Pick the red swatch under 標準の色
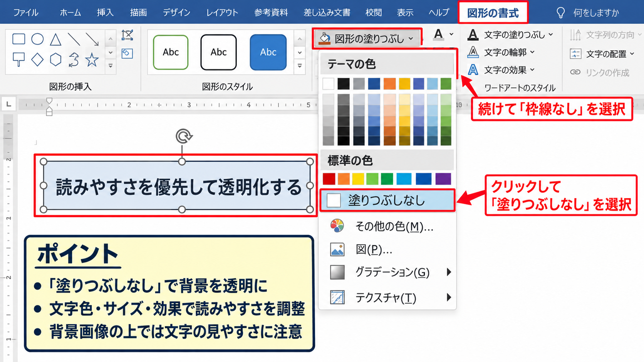Screen dimensions: 644x362 pos(329,179)
